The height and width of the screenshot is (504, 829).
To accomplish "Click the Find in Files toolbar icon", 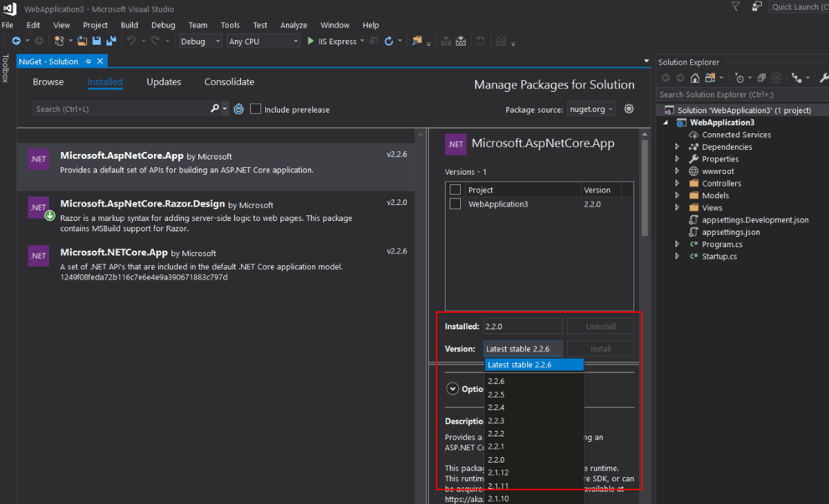I will (x=417, y=41).
